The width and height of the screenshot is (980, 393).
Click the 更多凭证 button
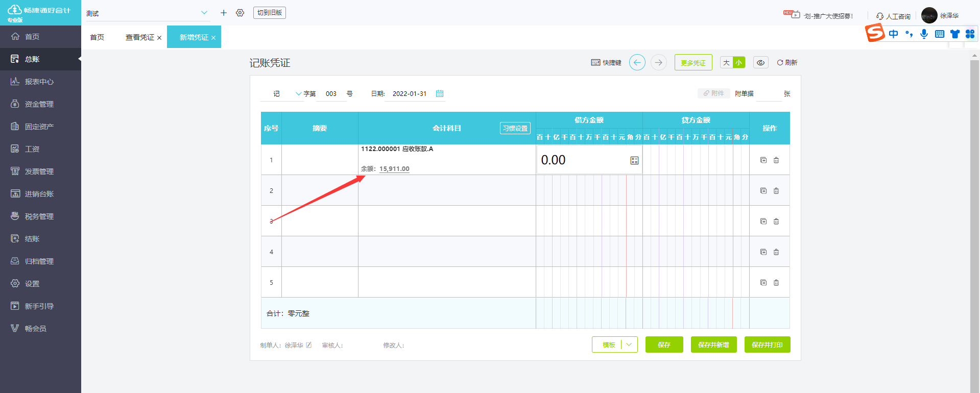point(693,62)
